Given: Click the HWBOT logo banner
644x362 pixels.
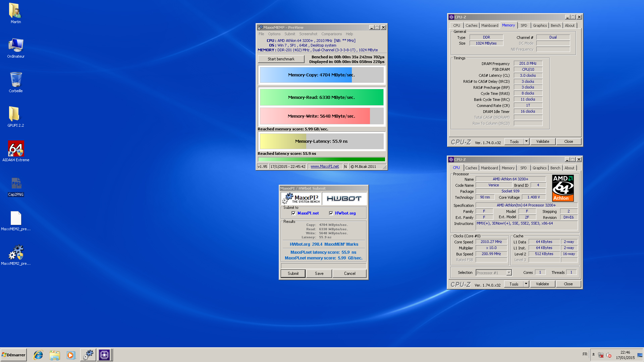Looking at the screenshot, I should 344,198.
